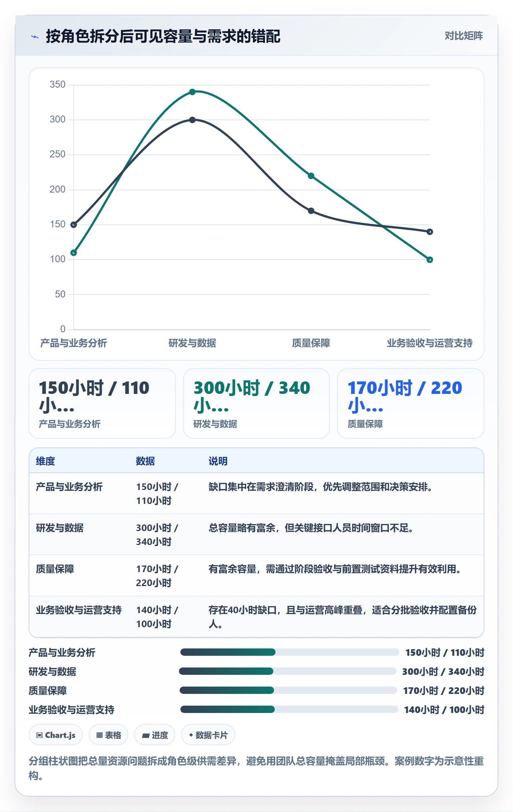Click the lightning icon beside the title
513x812 pixels.
[x=35, y=37]
